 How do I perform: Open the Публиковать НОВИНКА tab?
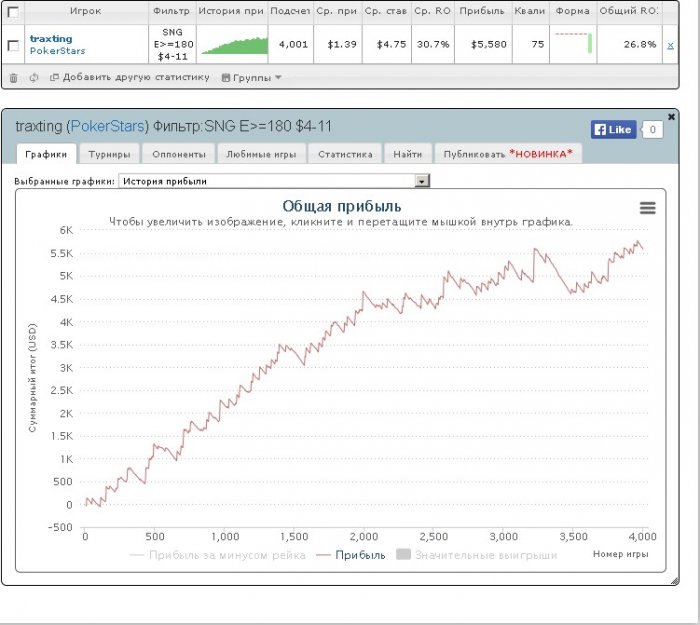tap(508, 154)
